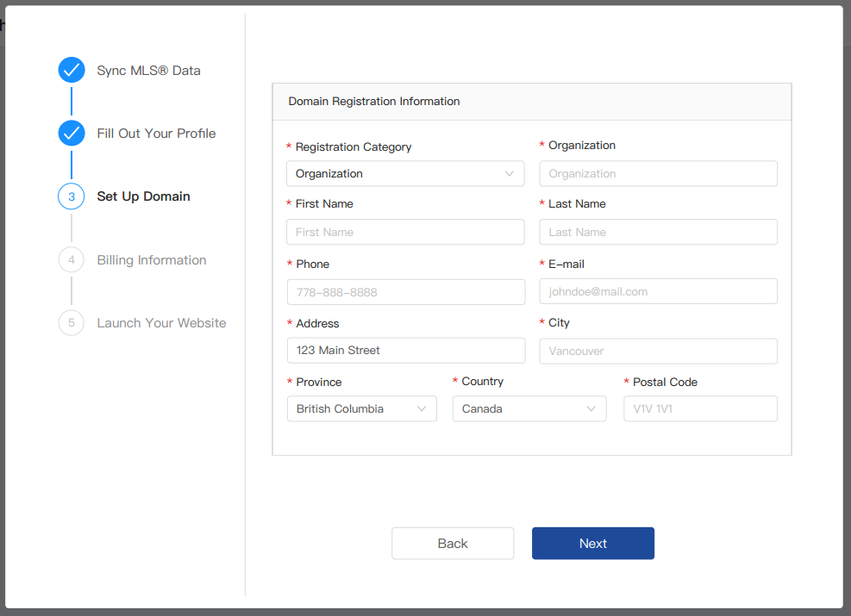Select the Billing Information step label
The image size is (851, 616).
pyautogui.click(x=152, y=259)
